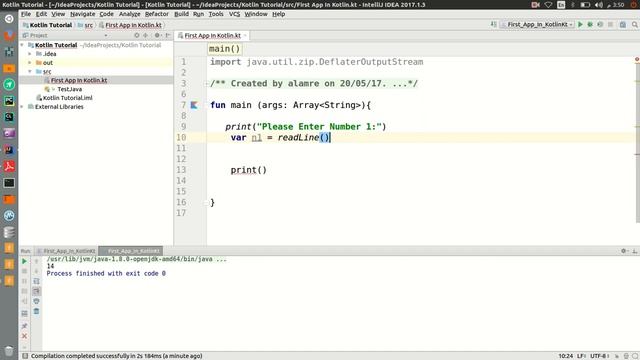Switch to First App In Kotlin.kt editor tab
Viewport: 640px width, 360px height.
click(x=212, y=36)
